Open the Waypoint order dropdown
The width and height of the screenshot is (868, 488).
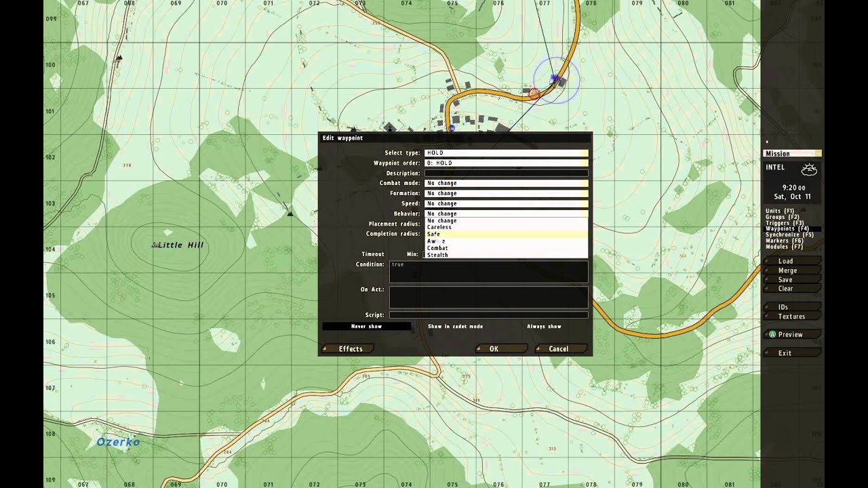click(507, 163)
